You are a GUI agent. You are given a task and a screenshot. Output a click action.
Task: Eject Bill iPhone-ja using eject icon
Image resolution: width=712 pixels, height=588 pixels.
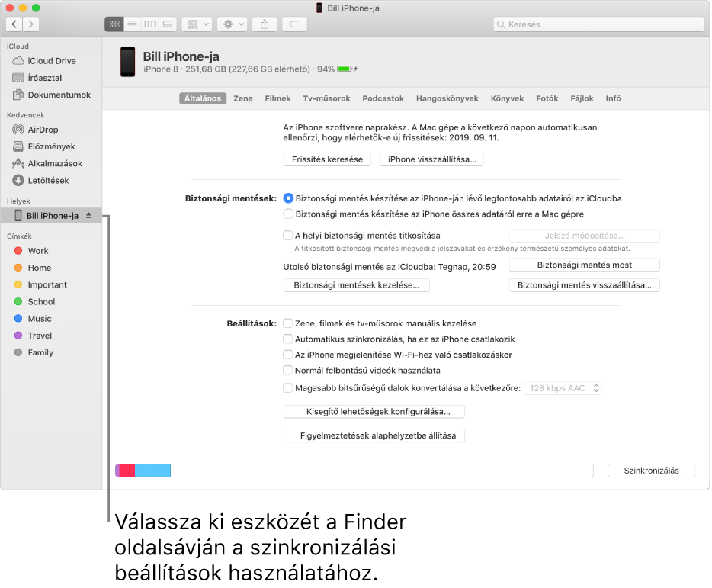[x=89, y=215]
